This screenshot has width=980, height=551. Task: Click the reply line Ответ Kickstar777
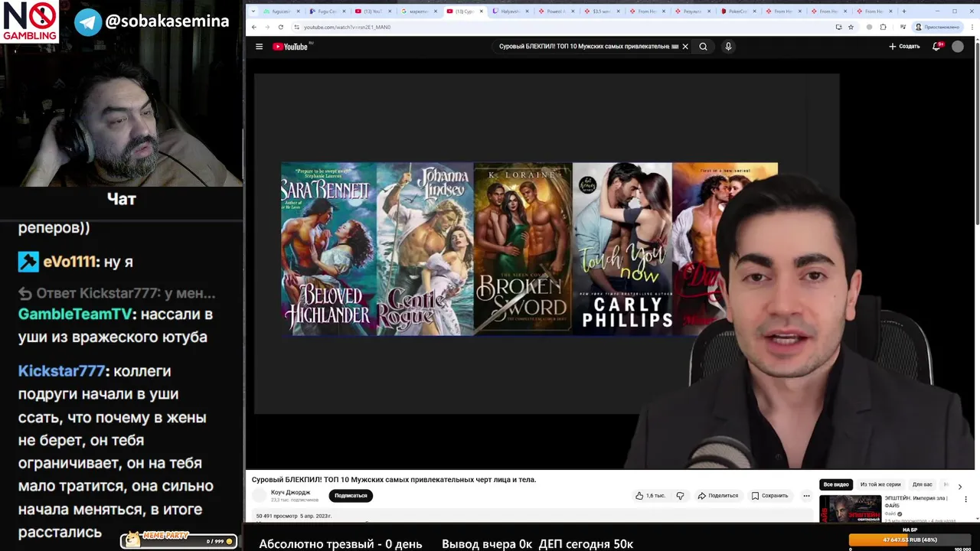(116, 294)
